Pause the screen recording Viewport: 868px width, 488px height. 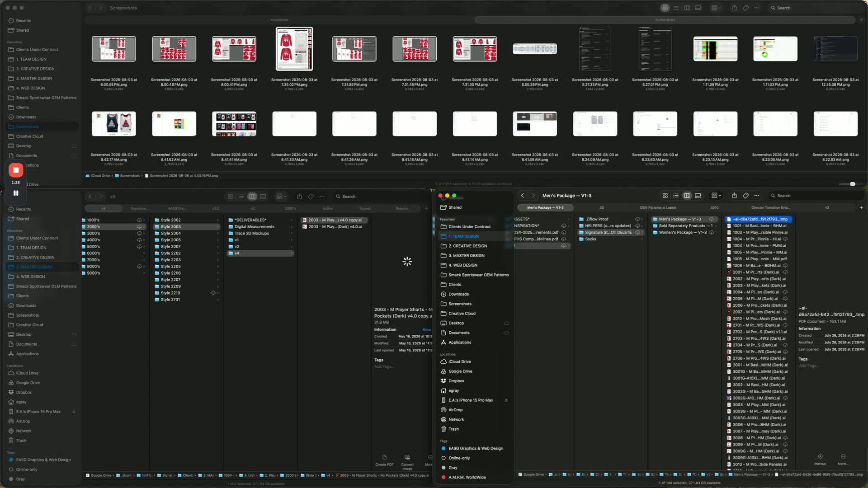point(16,193)
